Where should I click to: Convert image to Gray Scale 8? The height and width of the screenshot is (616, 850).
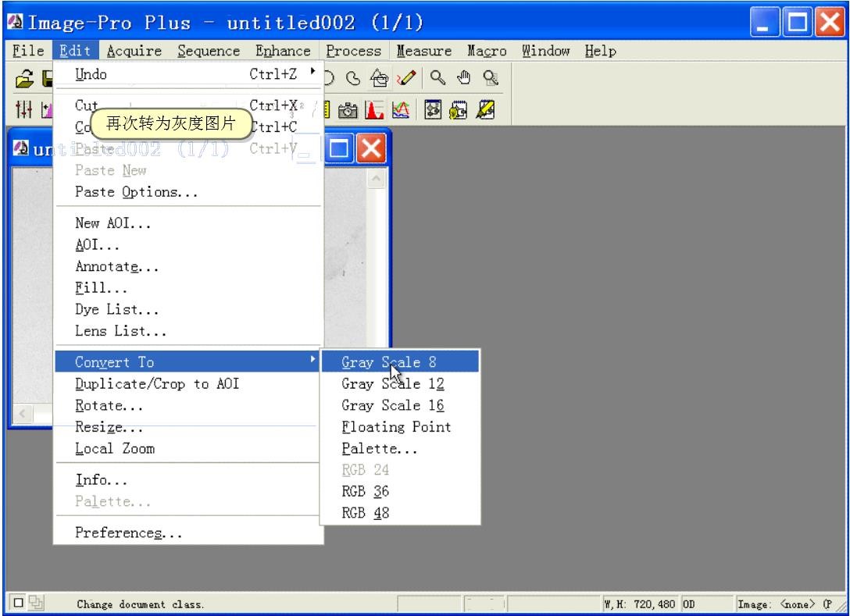click(400, 361)
